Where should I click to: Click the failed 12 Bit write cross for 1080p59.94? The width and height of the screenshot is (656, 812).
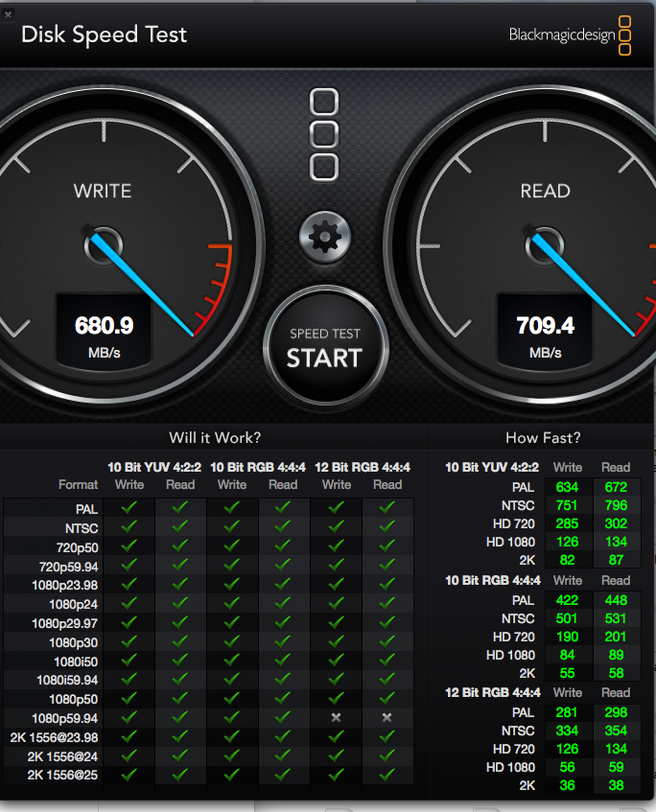(336, 717)
